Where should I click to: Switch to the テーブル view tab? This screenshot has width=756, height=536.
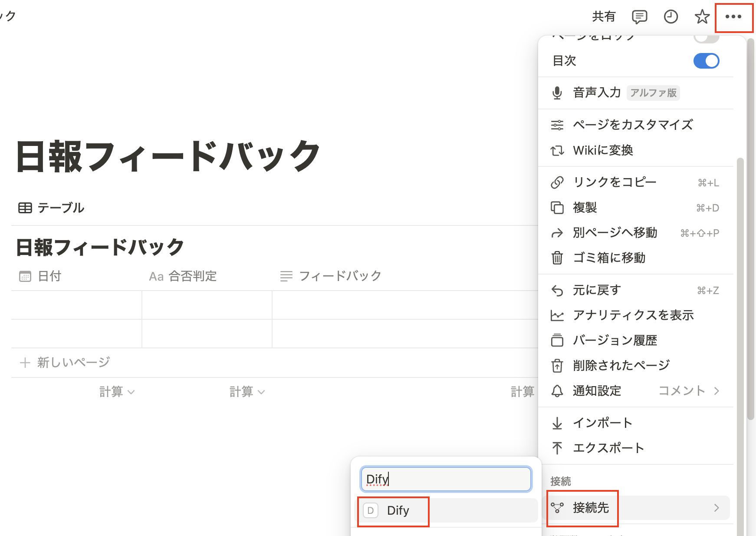52,208
